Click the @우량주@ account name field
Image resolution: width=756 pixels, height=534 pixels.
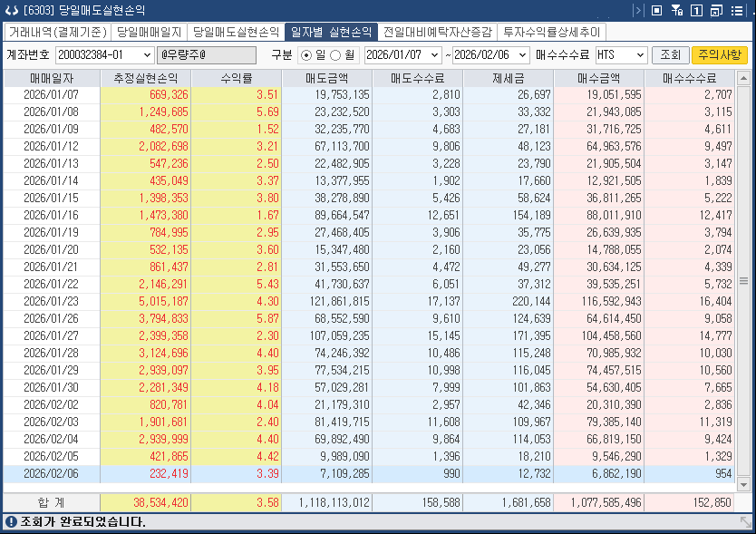click(206, 54)
